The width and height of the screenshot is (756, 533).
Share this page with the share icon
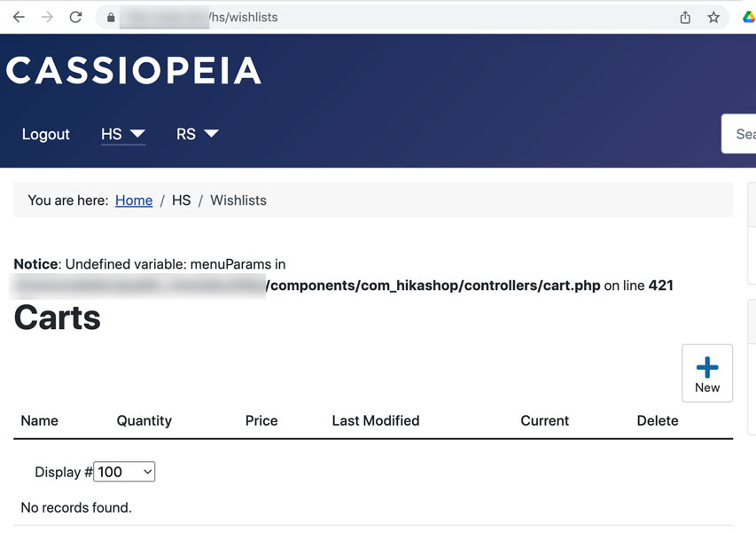(x=685, y=18)
